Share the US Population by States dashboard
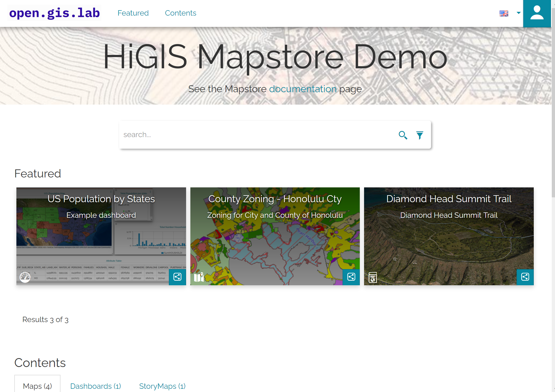This screenshot has width=555, height=392. click(177, 277)
